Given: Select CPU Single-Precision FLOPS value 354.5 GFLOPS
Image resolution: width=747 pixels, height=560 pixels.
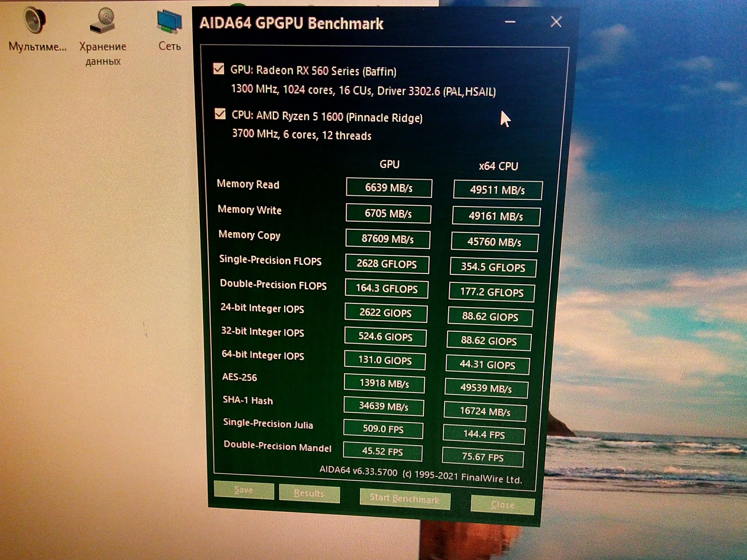Looking at the screenshot, I should point(493,267).
